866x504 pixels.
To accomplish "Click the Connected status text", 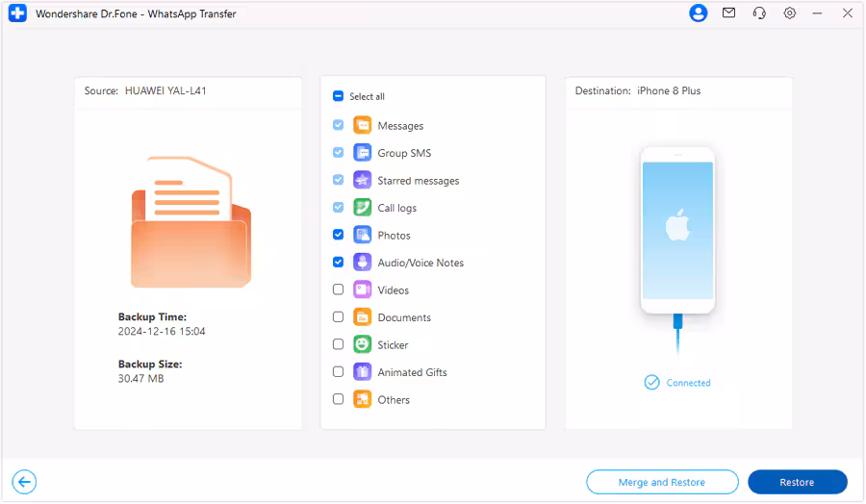I will (688, 383).
